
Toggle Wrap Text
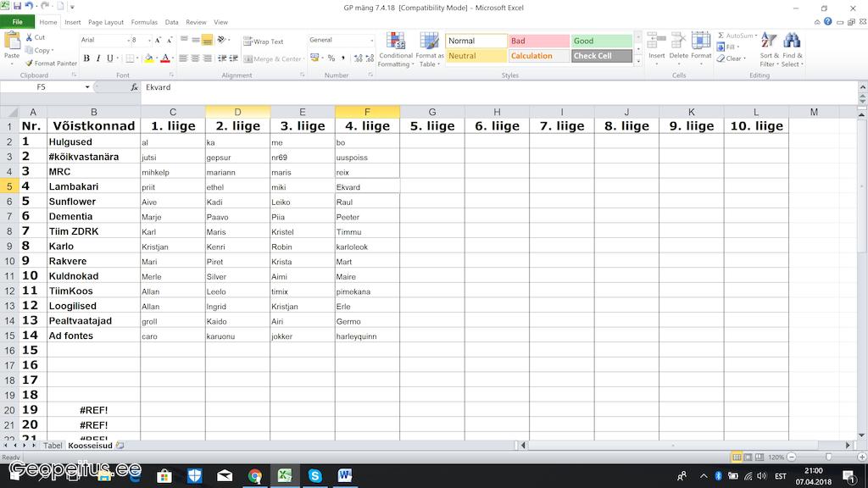coord(264,42)
